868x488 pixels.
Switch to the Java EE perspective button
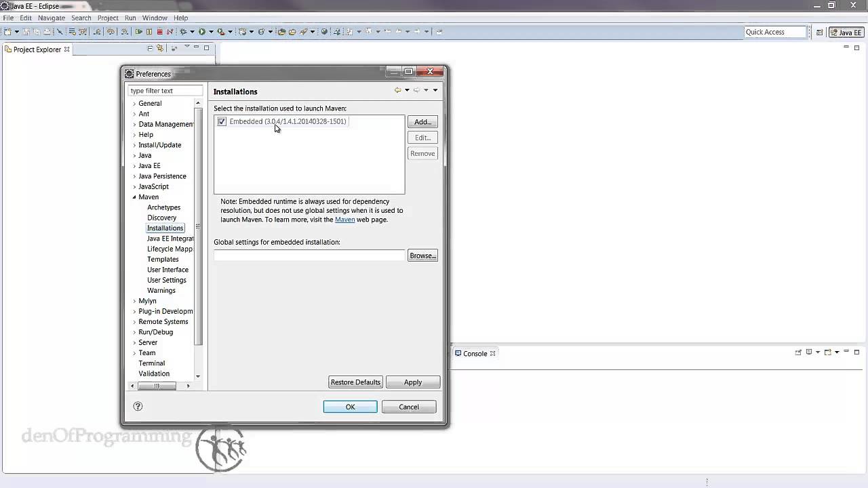(x=846, y=33)
